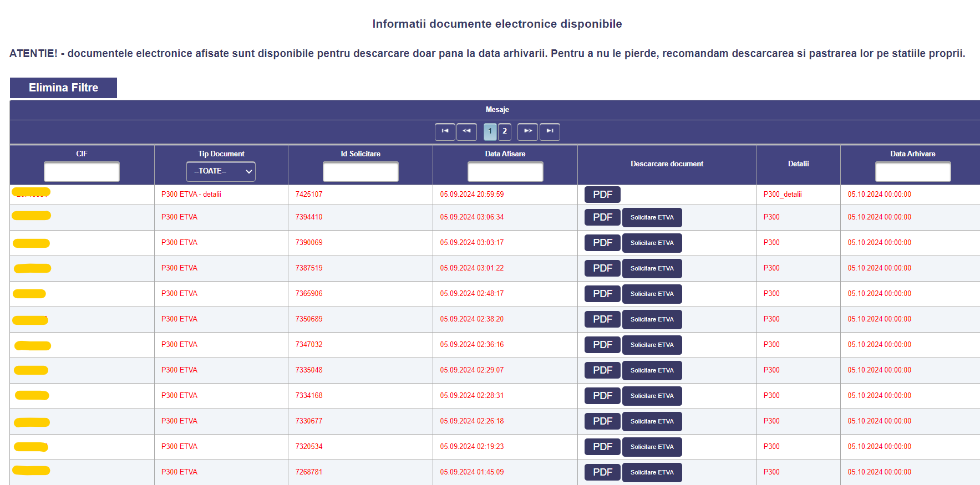This screenshot has width=980, height=485.
Task: Go to first page of results
Action: point(445,132)
